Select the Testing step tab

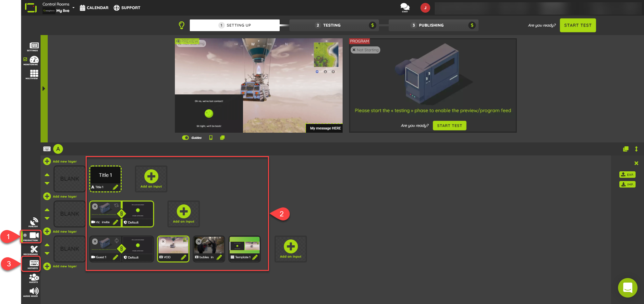pos(334,25)
